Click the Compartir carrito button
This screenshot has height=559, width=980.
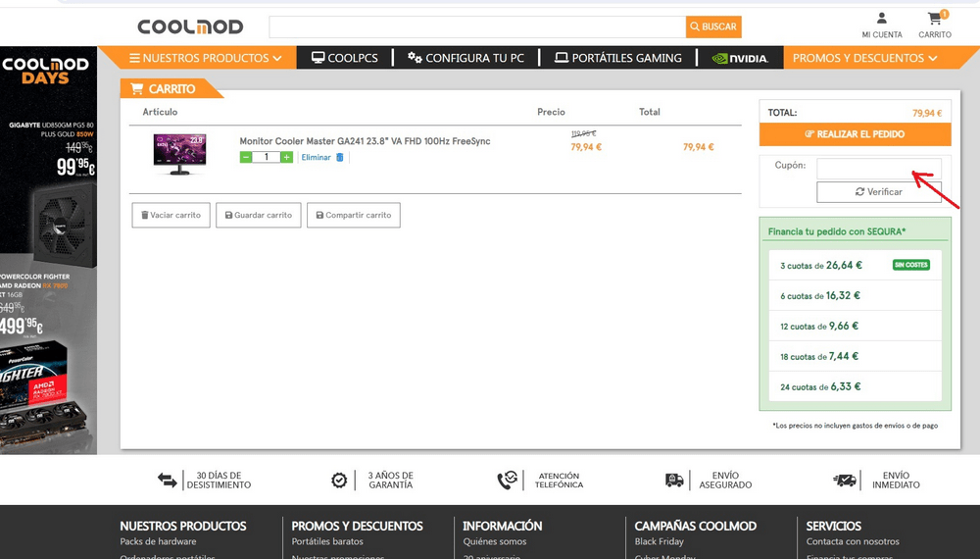[x=353, y=215]
